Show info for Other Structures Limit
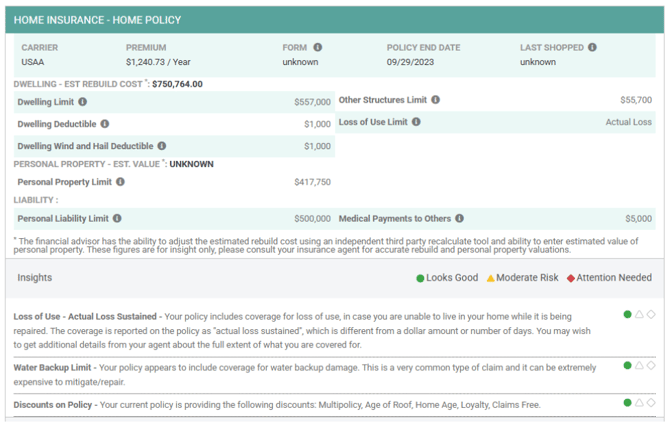 (435, 100)
